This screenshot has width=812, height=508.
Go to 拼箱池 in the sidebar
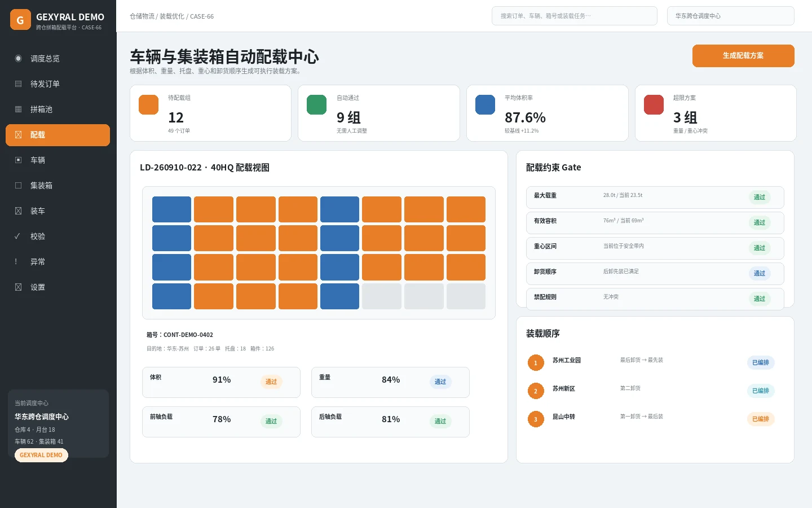58,110
